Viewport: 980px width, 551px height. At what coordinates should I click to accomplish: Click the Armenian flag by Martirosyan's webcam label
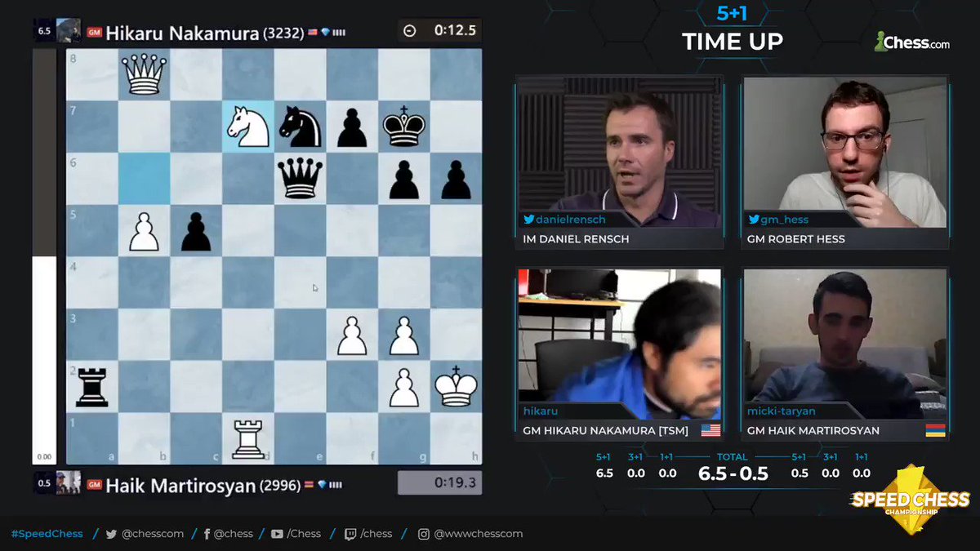tap(935, 430)
